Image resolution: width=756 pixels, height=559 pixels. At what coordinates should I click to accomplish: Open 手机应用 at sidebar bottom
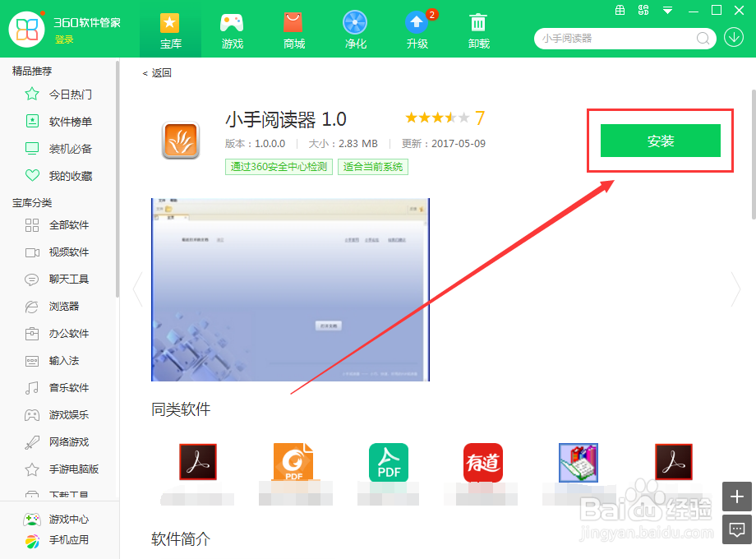pyautogui.click(x=57, y=540)
